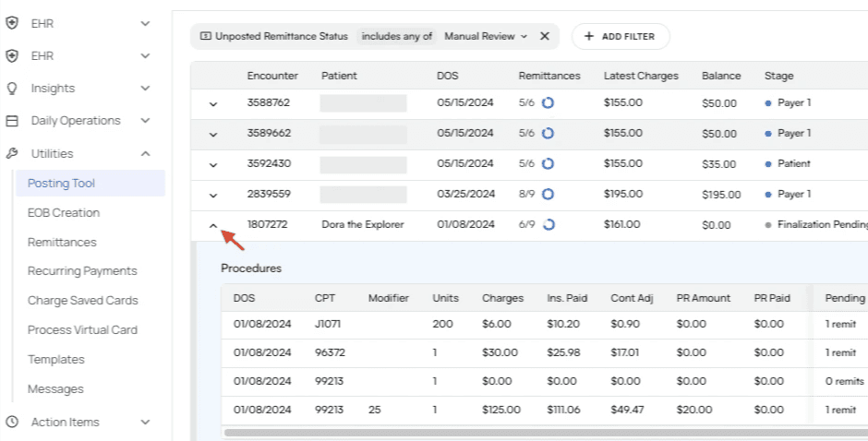Click the DOS column header in encounters table
868x441 pixels.
(x=447, y=76)
